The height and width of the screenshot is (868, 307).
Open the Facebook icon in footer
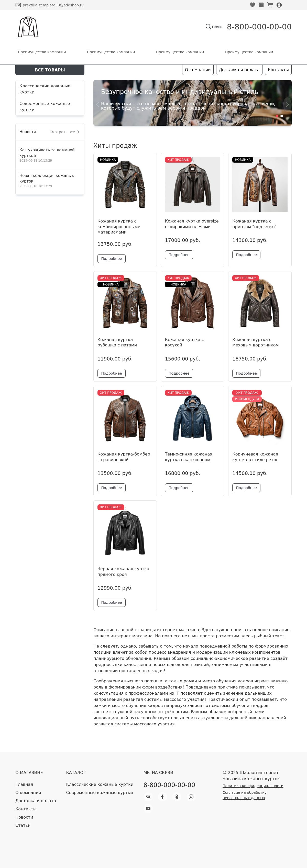162,797
